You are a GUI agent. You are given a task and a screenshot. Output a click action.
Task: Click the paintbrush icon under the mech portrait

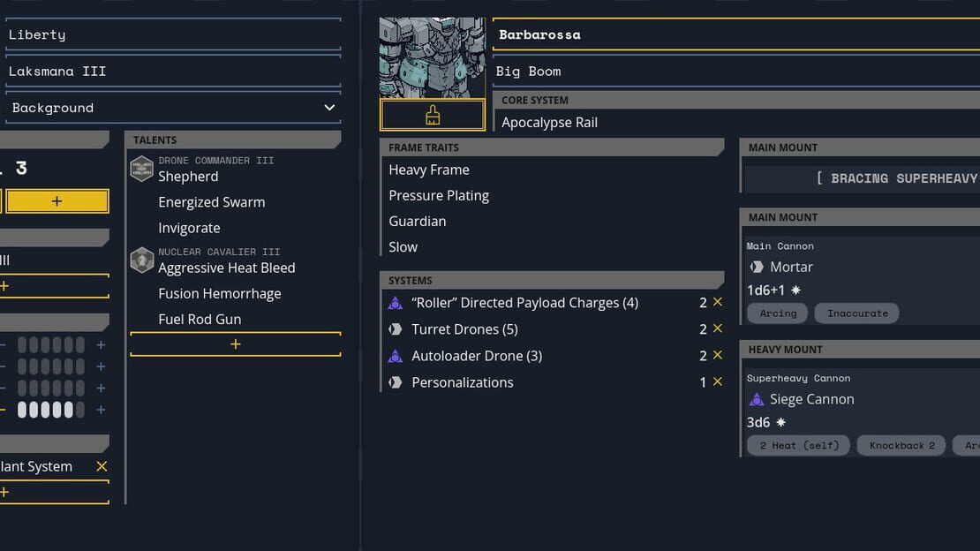click(433, 115)
